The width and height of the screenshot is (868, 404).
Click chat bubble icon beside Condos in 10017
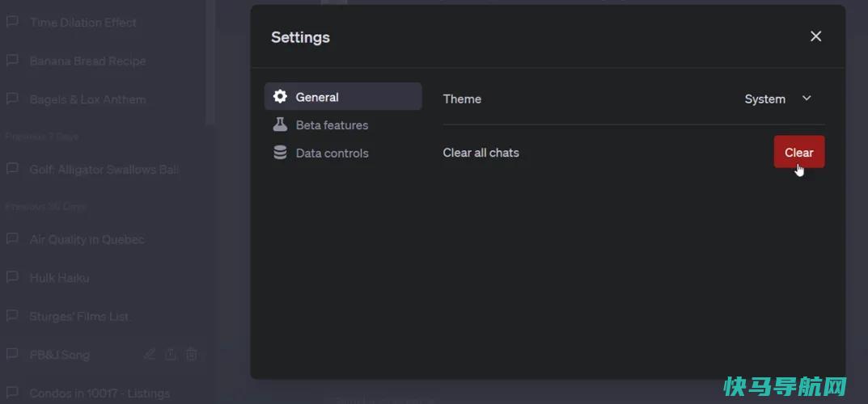coord(11,393)
